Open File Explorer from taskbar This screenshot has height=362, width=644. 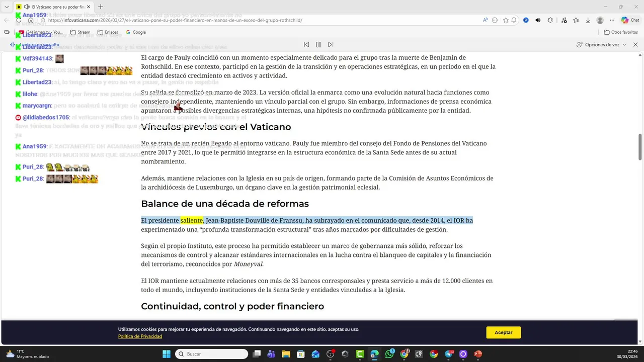click(286, 354)
